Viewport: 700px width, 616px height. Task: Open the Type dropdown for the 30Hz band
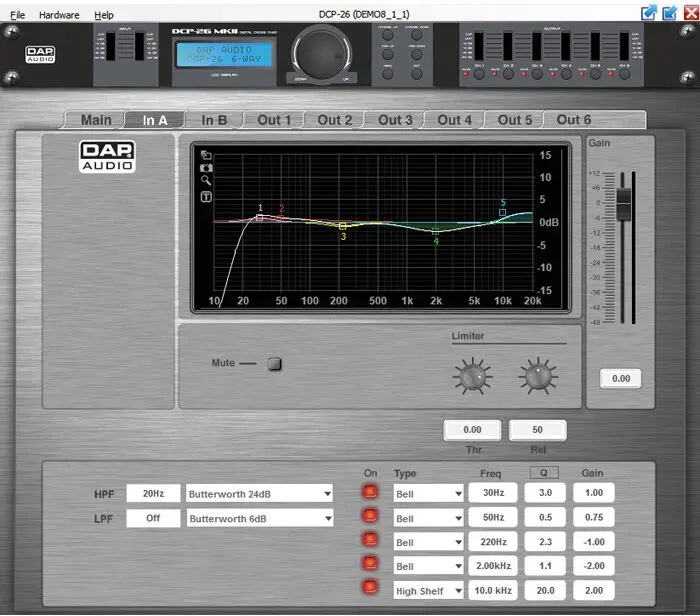click(428, 494)
